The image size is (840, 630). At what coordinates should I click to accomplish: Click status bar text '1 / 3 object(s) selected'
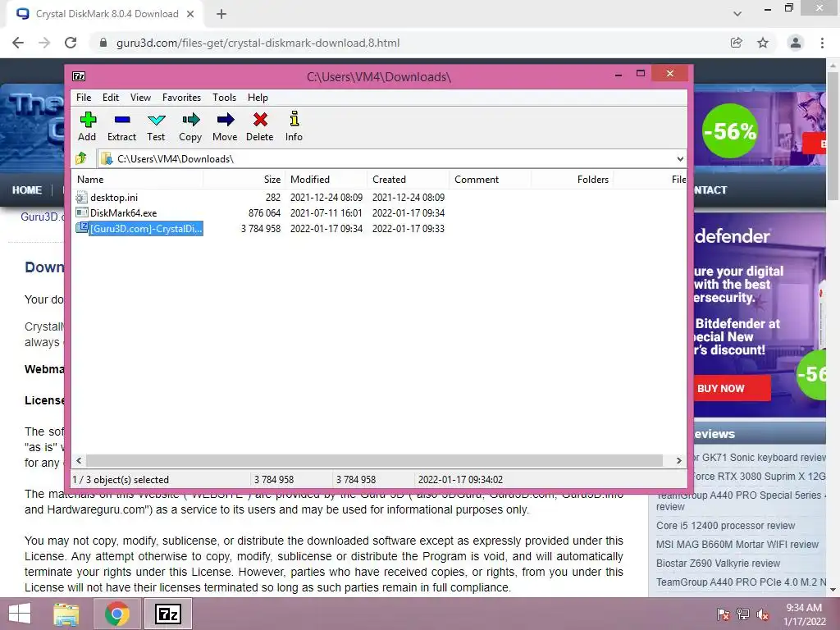pyautogui.click(x=121, y=479)
